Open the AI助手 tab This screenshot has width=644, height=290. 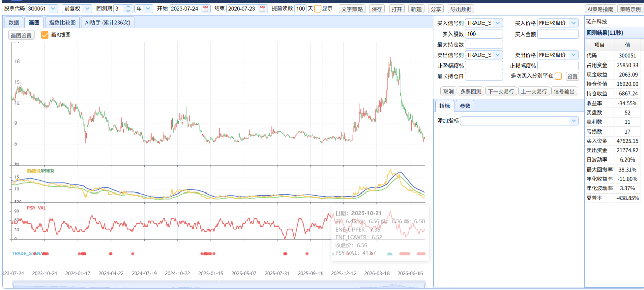pos(107,22)
